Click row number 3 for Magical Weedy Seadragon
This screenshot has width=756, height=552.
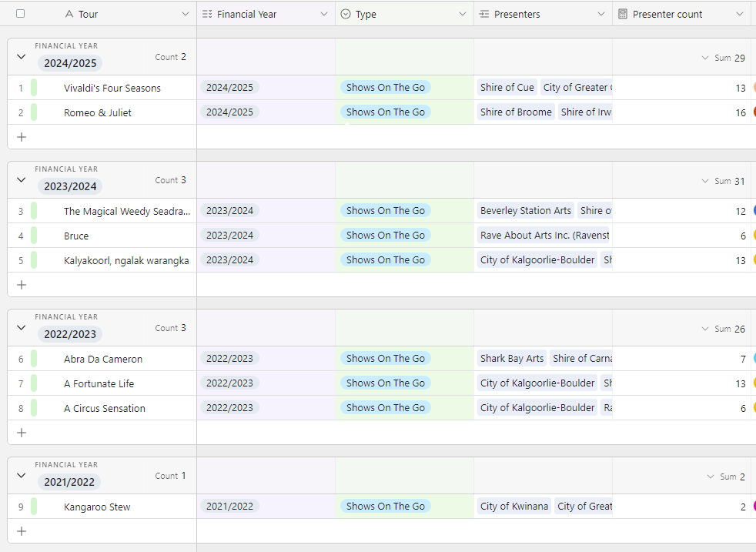pos(21,211)
